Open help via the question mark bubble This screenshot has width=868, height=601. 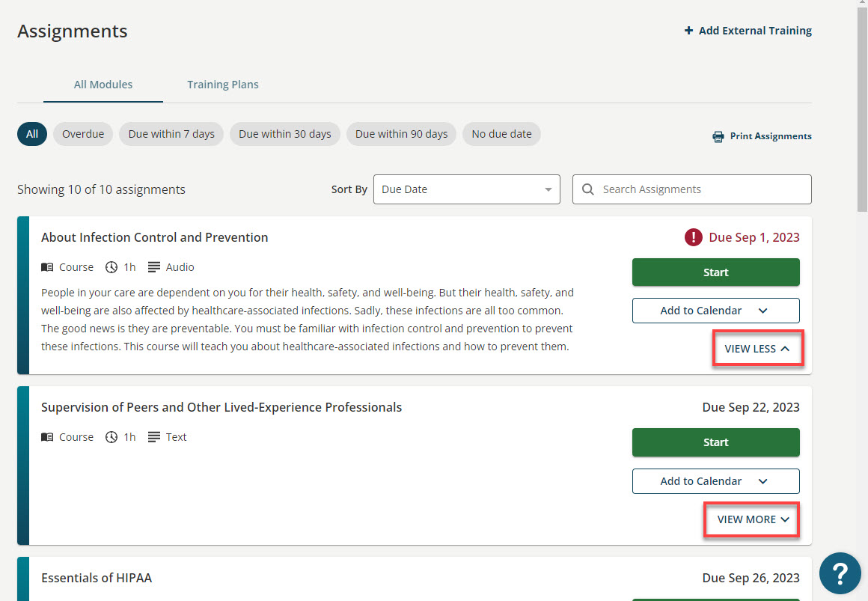click(x=840, y=573)
